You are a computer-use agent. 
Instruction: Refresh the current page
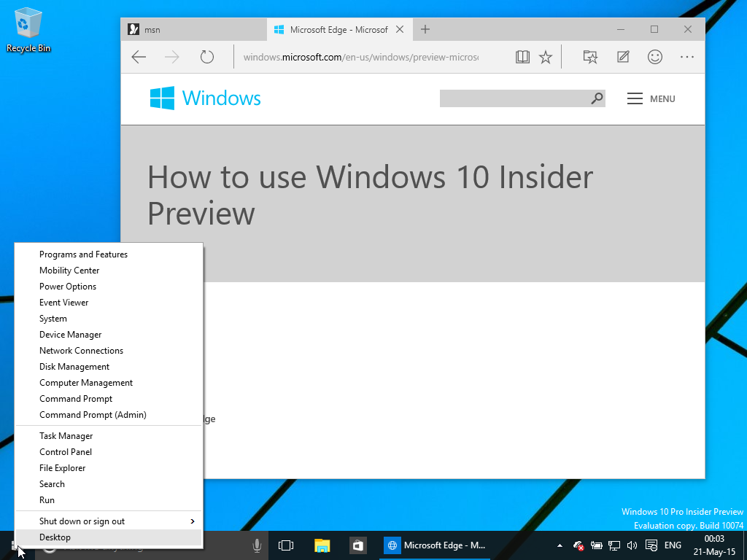coord(206,57)
